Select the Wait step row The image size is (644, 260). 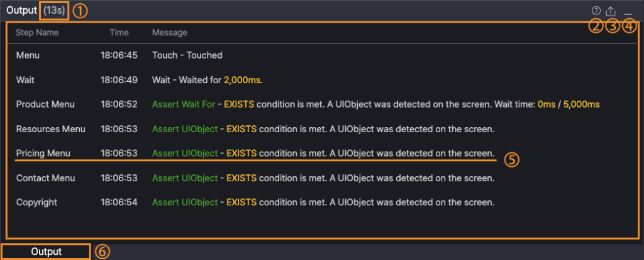tap(323, 80)
